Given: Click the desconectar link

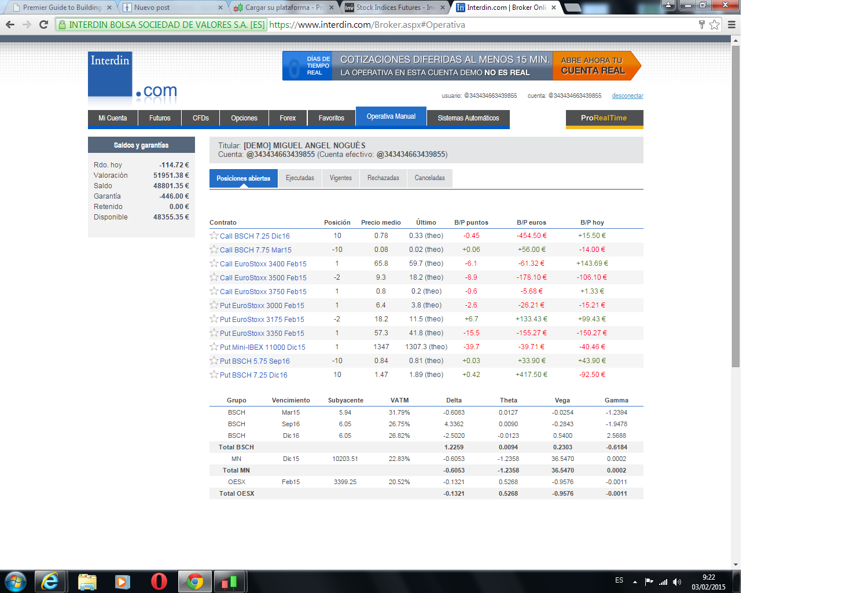Looking at the screenshot, I should (627, 96).
